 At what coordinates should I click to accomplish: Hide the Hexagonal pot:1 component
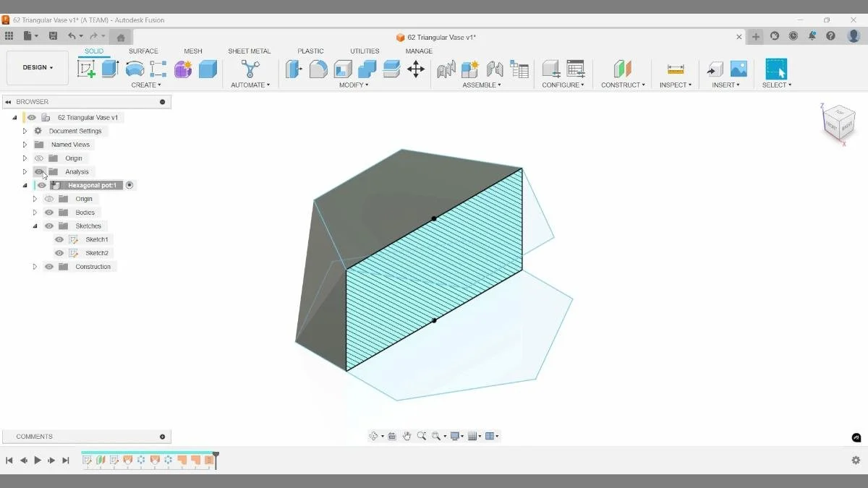pyautogui.click(x=41, y=185)
